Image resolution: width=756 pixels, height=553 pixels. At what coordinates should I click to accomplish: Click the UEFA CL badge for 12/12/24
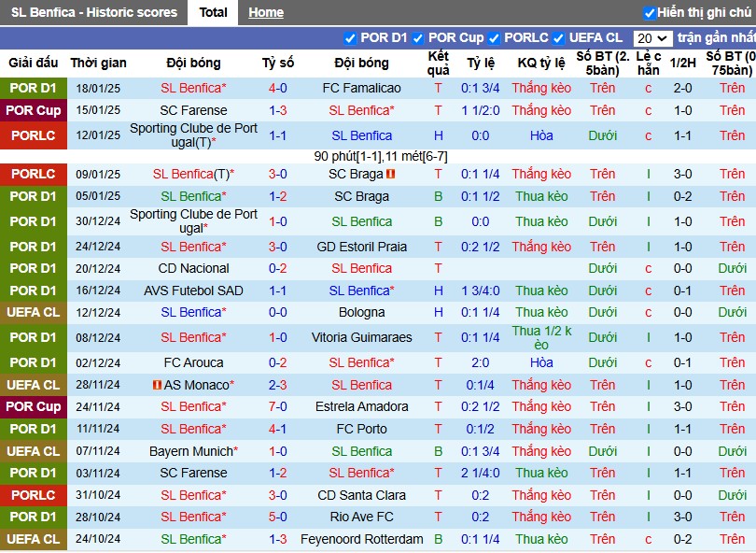[x=34, y=312]
